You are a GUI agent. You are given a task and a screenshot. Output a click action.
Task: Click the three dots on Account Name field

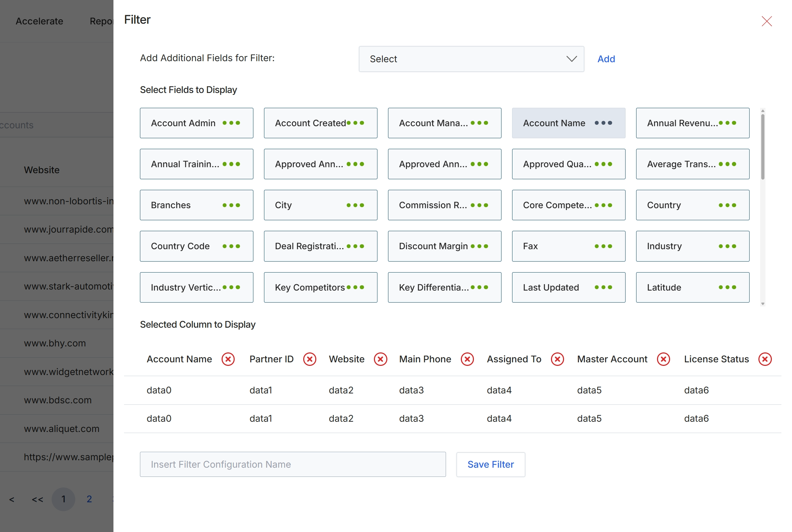(603, 123)
